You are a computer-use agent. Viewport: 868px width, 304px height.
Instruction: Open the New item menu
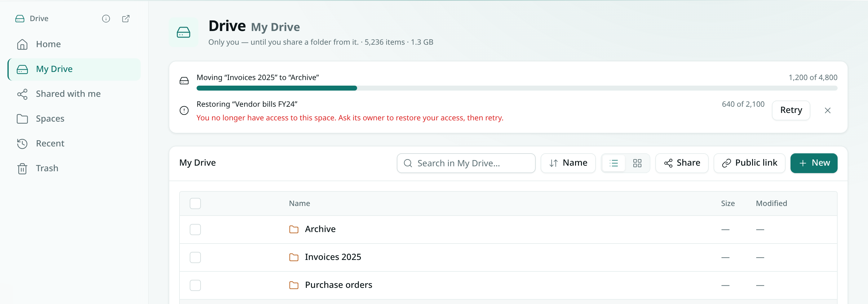pos(814,163)
